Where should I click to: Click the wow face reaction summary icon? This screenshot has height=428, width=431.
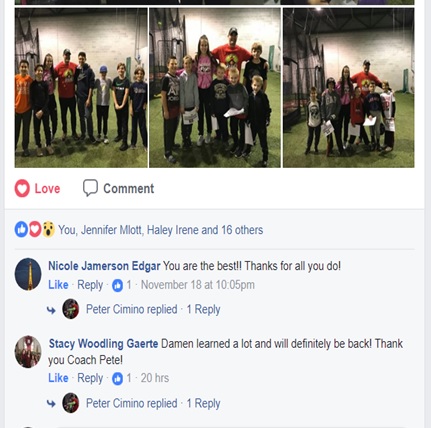(x=48, y=229)
